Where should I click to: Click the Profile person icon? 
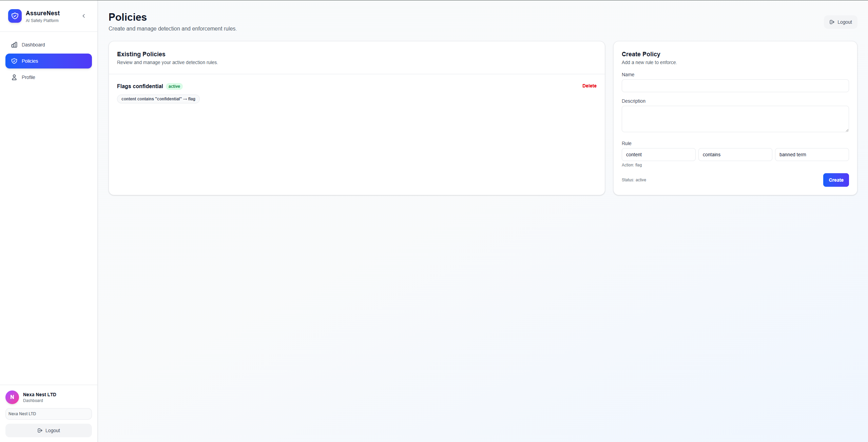[14, 77]
